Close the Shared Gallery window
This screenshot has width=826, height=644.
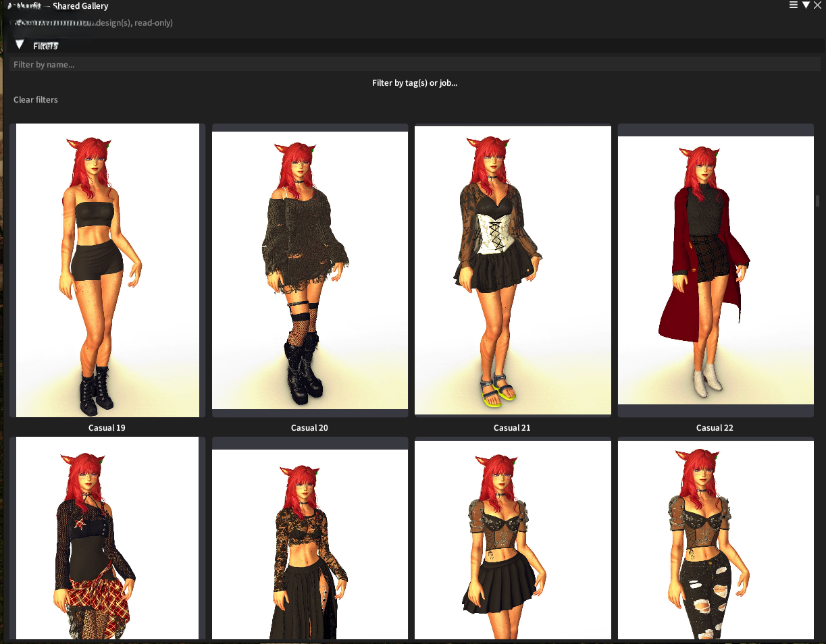pyautogui.click(x=817, y=5)
